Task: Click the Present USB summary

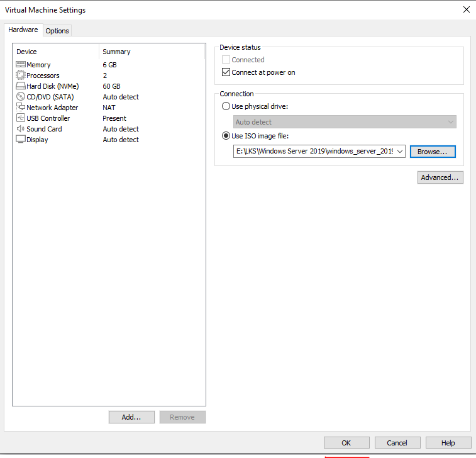Action: coord(114,118)
